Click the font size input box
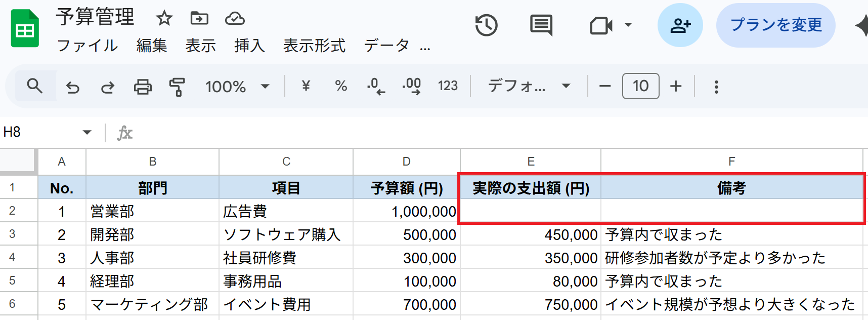868x320 pixels. pos(640,86)
